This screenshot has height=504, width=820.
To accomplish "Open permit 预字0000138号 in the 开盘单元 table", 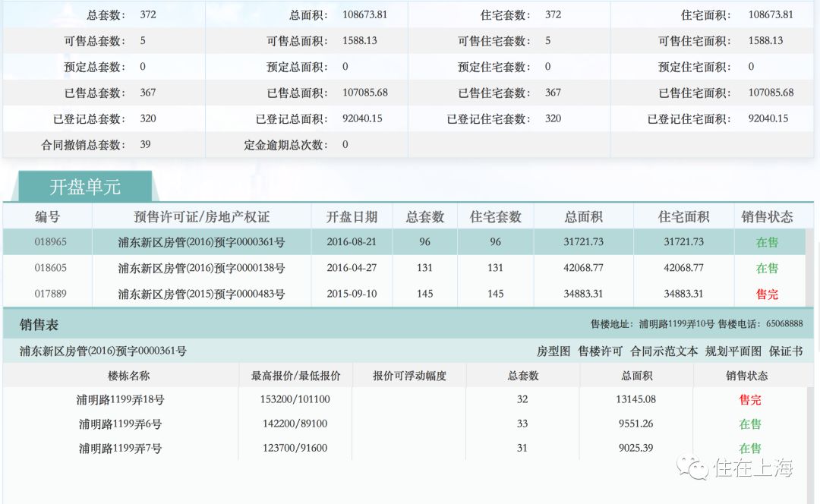I will [201, 268].
